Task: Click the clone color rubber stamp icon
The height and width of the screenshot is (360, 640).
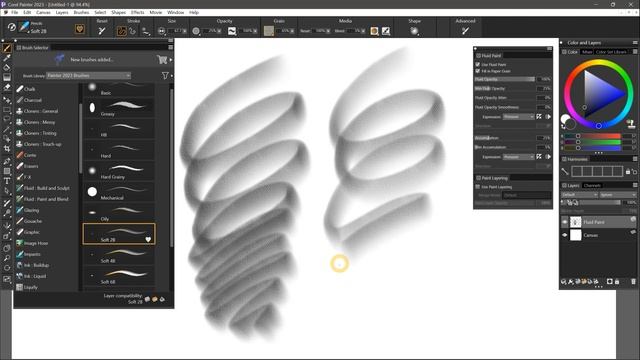Action: [x=631, y=124]
